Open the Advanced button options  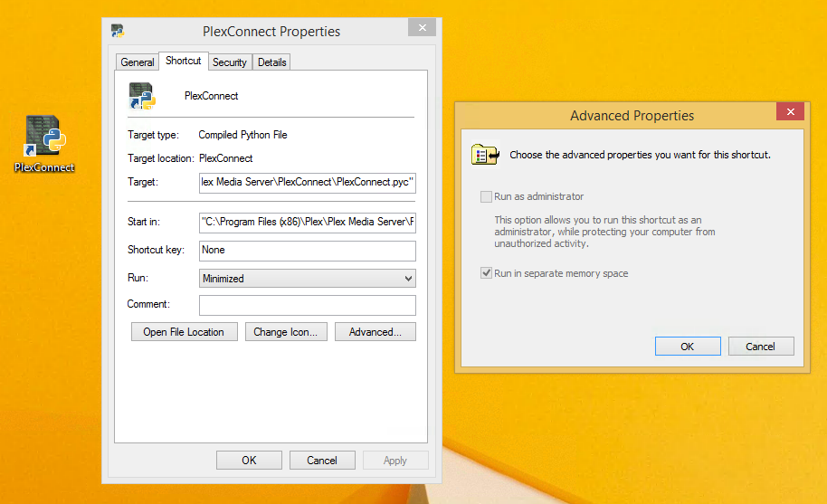coord(375,331)
